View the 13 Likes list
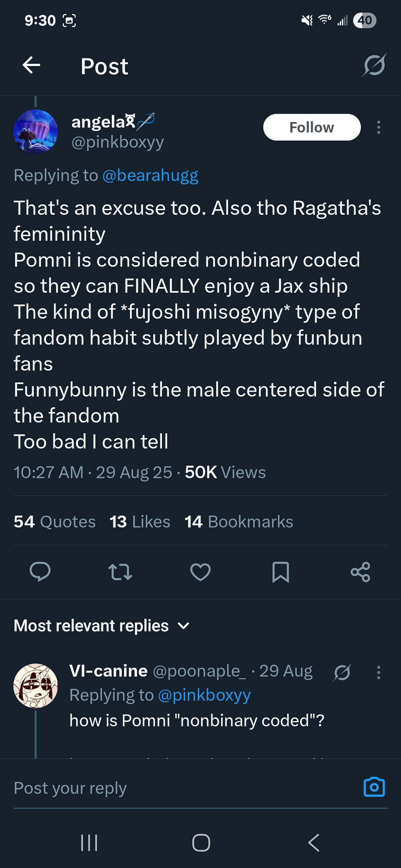401x868 pixels. pyautogui.click(x=140, y=522)
